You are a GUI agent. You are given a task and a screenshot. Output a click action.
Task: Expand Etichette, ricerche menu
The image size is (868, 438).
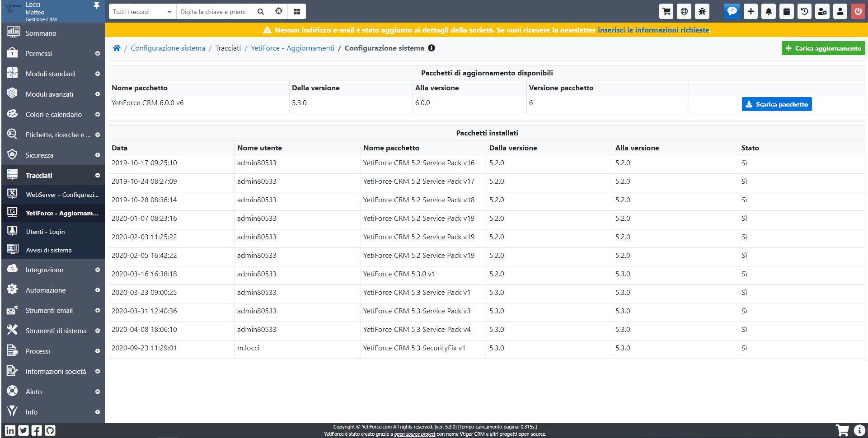point(53,135)
